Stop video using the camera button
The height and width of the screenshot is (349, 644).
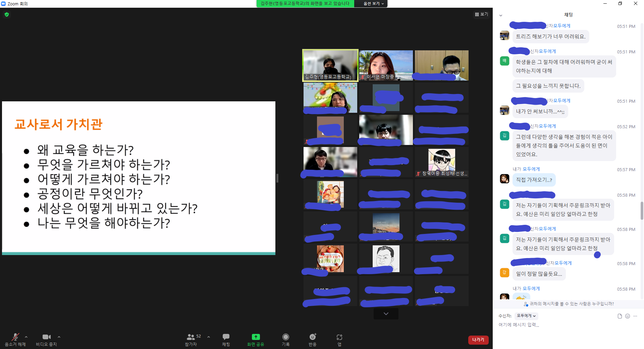click(x=46, y=337)
